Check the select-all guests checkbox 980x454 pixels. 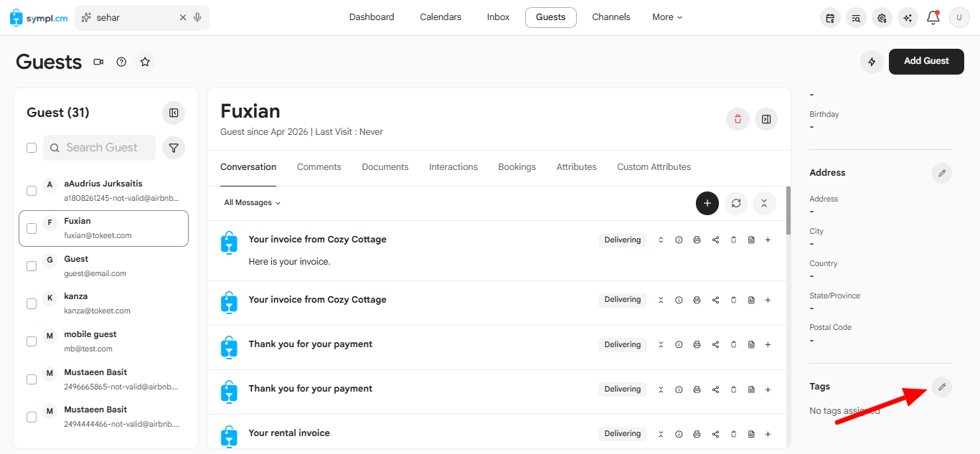click(x=32, y=148)
